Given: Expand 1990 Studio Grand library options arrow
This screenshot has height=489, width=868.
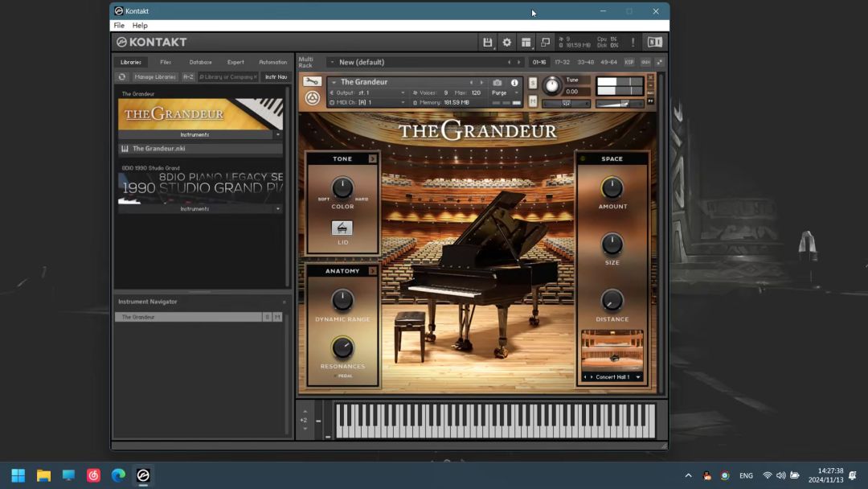Looking at the screenshot, I should pyautogui.click(x=278, y=209).
